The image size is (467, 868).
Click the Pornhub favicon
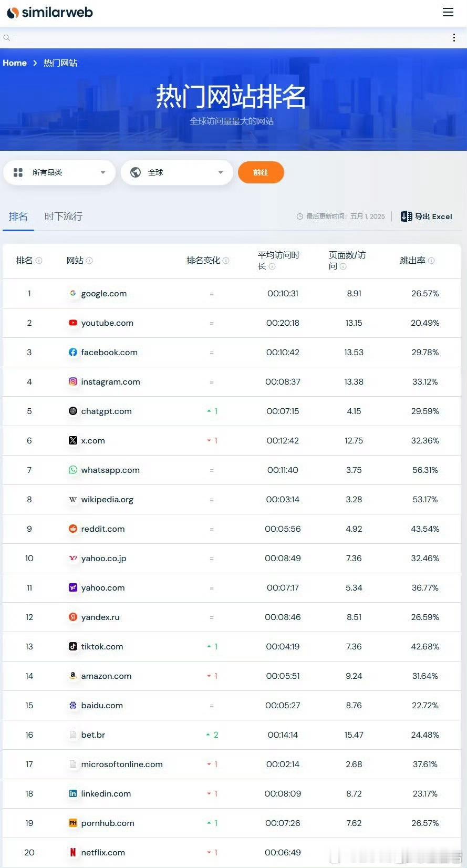tap(73, 823)
